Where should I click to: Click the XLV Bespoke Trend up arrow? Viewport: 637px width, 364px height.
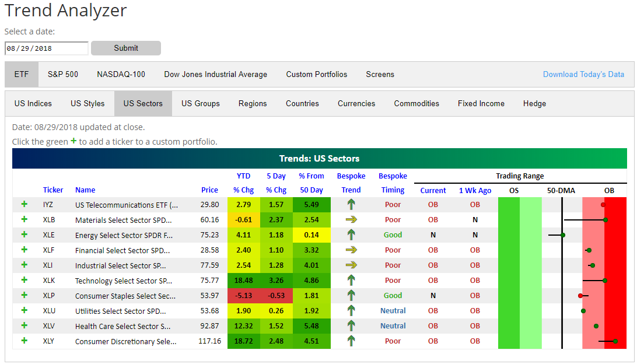pos(351,325)
